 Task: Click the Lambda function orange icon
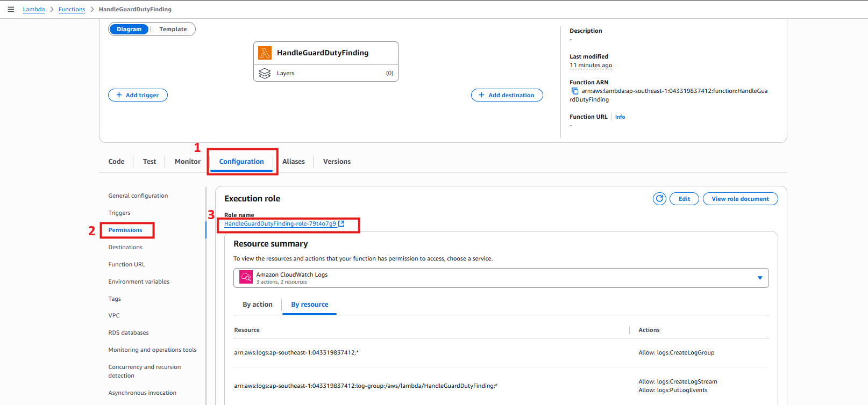pos(265,53)
